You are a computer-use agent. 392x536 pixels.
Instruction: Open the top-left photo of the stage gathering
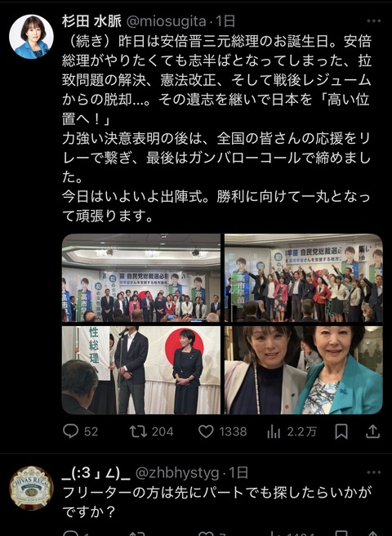click(141, 278)
